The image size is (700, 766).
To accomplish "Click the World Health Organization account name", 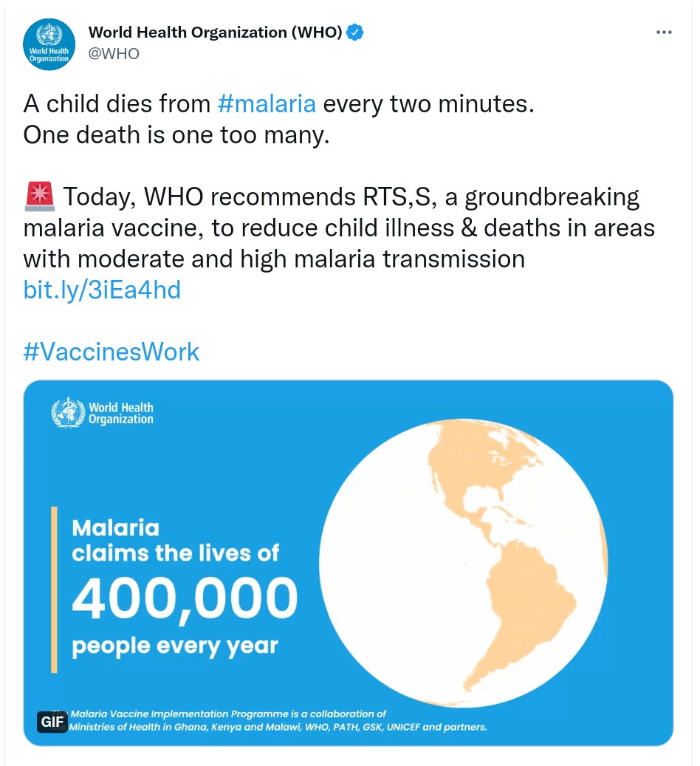I will [216, 33].
